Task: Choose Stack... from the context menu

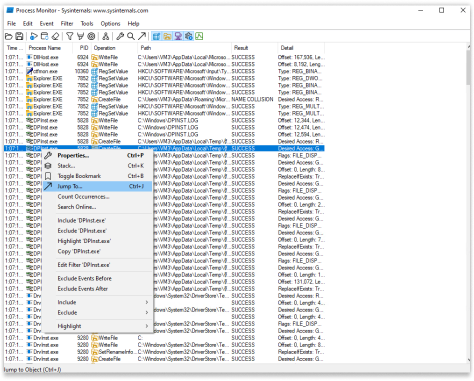Action: (98, 166)
